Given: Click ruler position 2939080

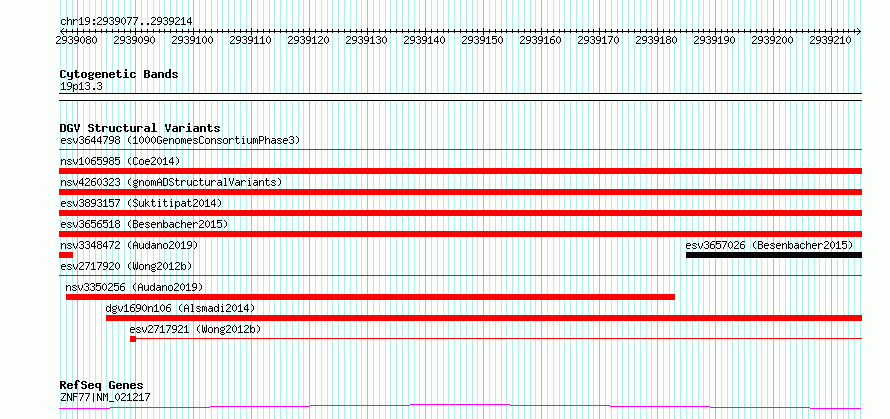Looking at the screenshot, I should click(x=77, y=40).
